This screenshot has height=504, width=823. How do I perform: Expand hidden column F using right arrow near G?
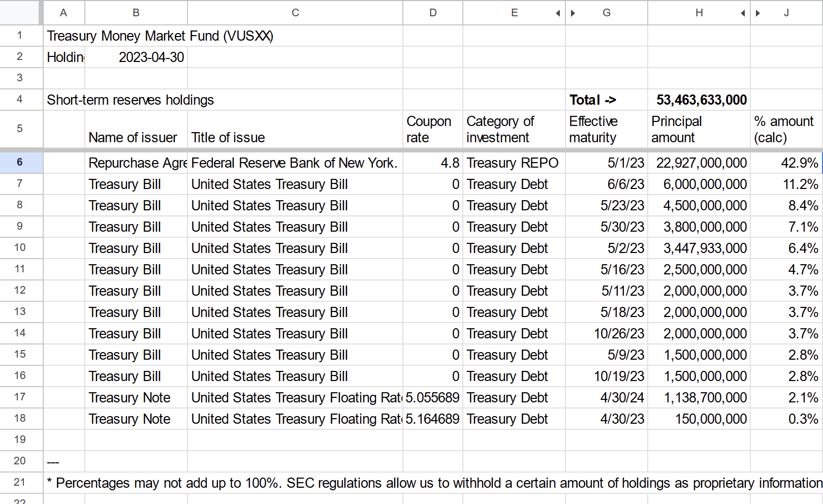pos(573,13)
